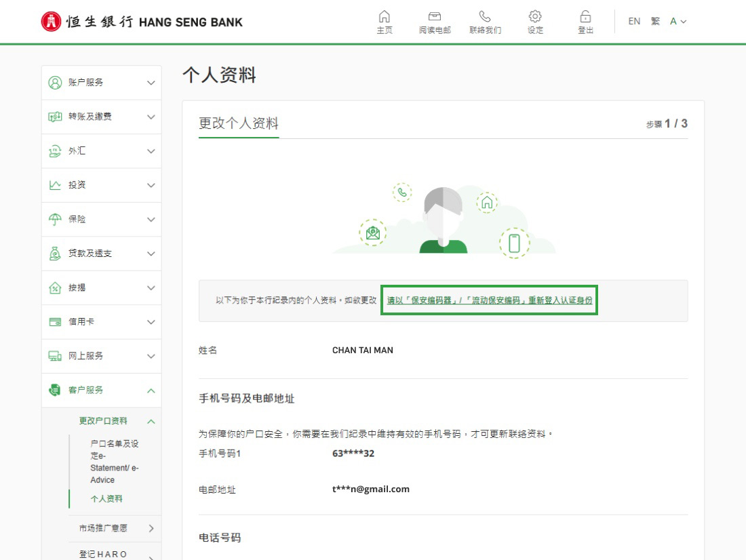Image resolution: width=746 pixels, height=560 pixels.
Task: Click the Hang Seng Bank logo
Action: [141, 22]
